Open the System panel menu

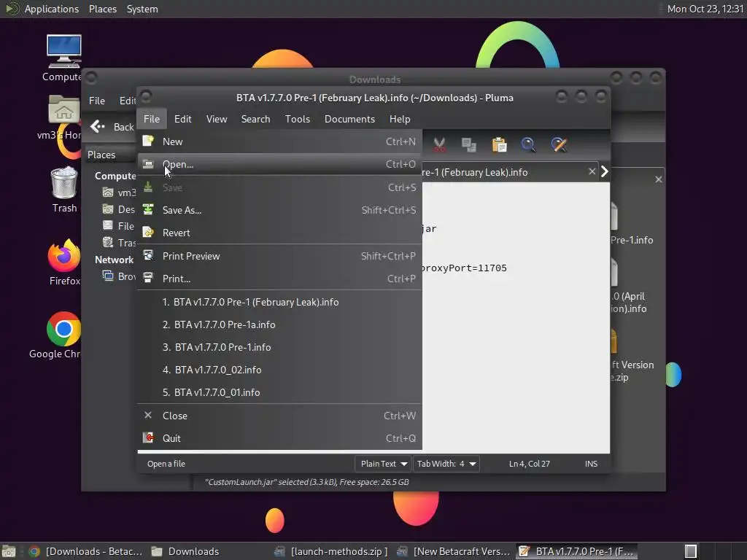click(x=142, y=9)
